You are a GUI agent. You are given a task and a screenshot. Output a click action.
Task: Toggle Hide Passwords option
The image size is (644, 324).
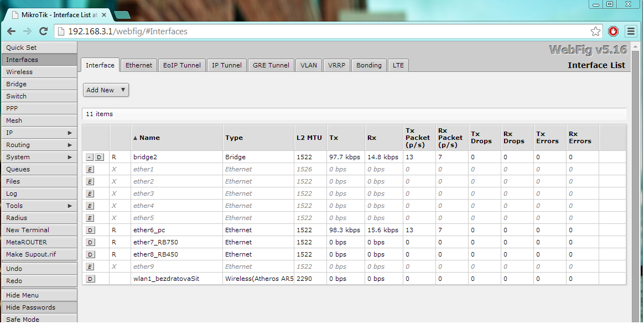click(x=39, y=307)
